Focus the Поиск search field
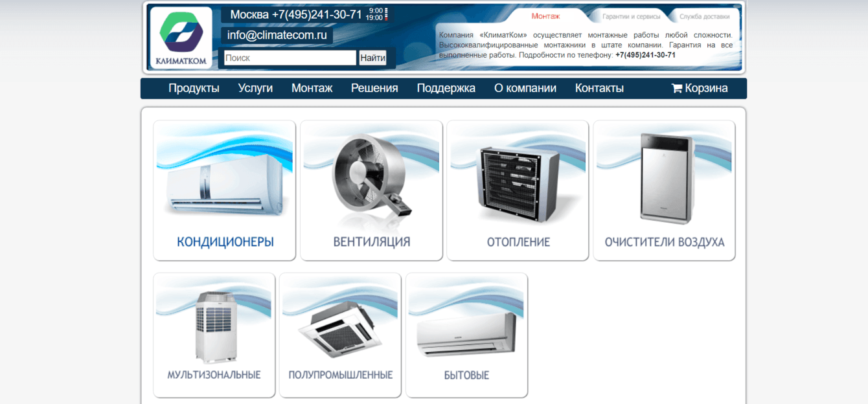The height and width of the screenshot is (404, 868). click(x=290, y=58)
